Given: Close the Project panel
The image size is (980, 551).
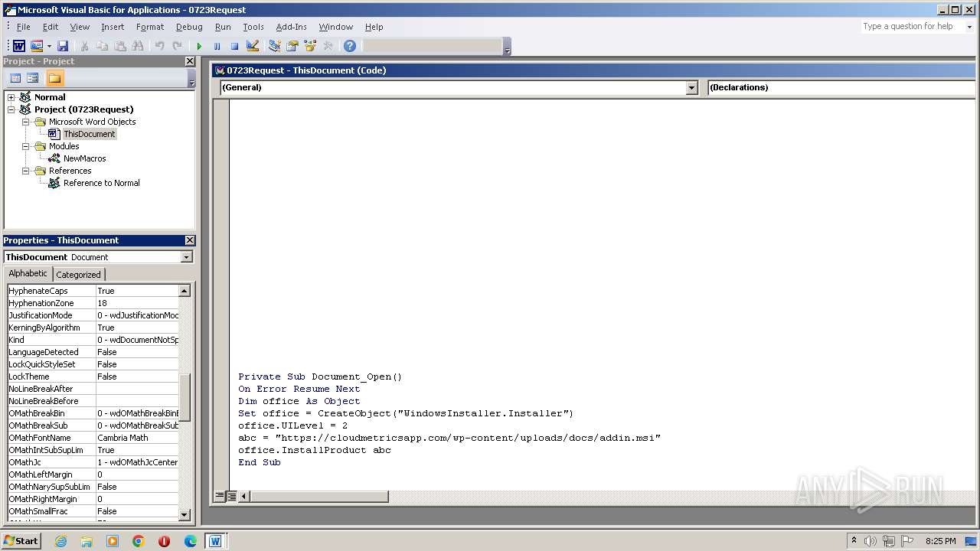Looking at the screenshot, I should coord(190,61).
